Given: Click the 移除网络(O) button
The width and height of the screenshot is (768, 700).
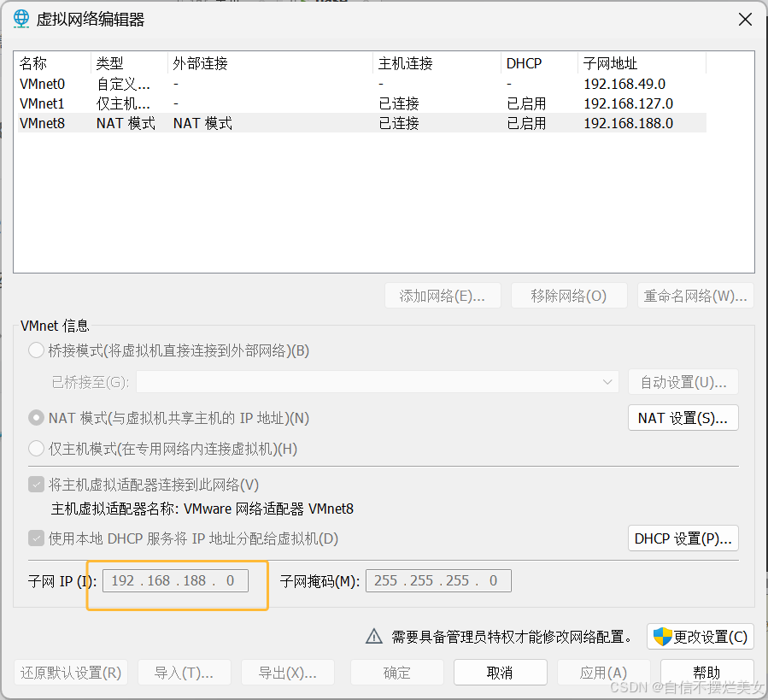Looking at the screenshot, I should [569, 296].
